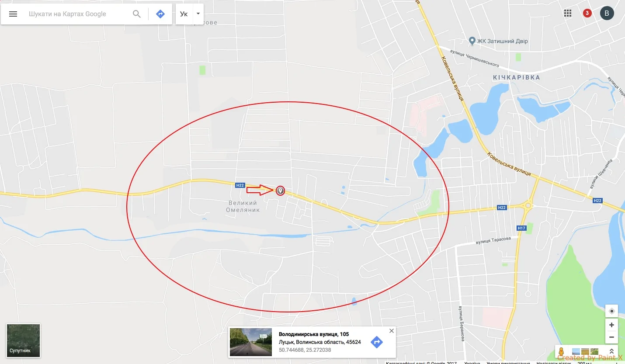Open the Ук language dropdown
The height and width of the screenshot is (364, 625).
(x=190, y=14)
